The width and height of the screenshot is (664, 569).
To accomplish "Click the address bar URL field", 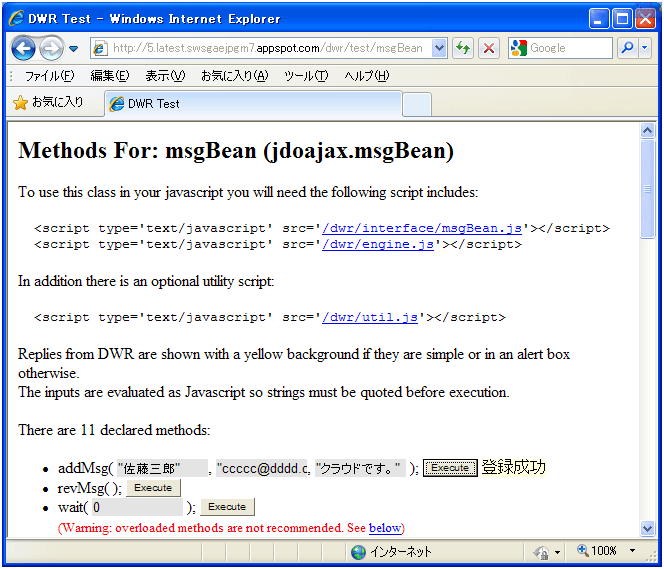I will click(261, 48).
